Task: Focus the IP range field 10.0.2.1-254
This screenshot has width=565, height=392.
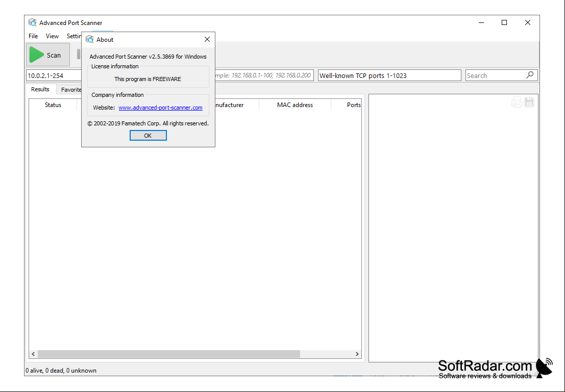Action: click(54, 75)
